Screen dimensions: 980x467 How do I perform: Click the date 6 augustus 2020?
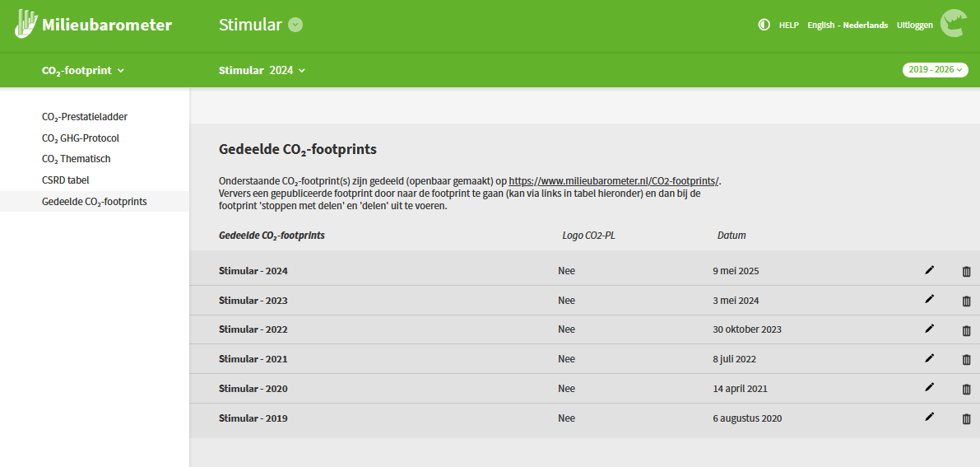[747, 418]
